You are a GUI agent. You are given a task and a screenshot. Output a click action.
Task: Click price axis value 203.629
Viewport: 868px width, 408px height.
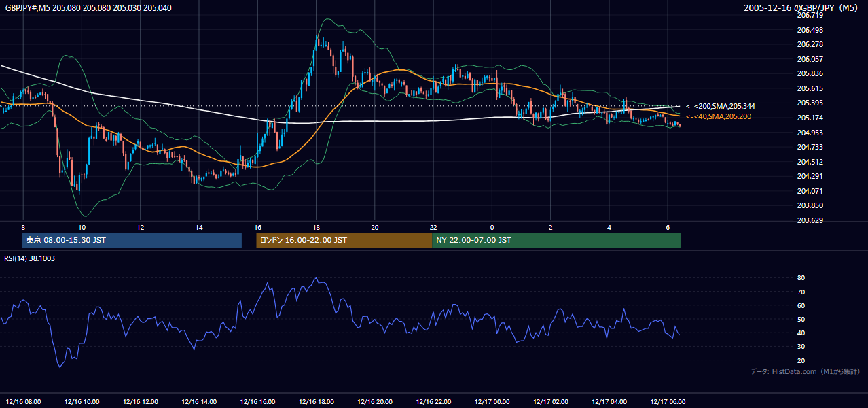810,220
